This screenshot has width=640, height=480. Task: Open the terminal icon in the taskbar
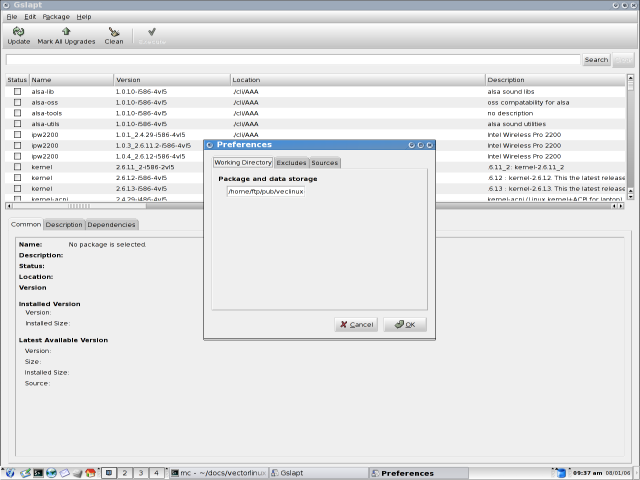(x=37, y=472)
